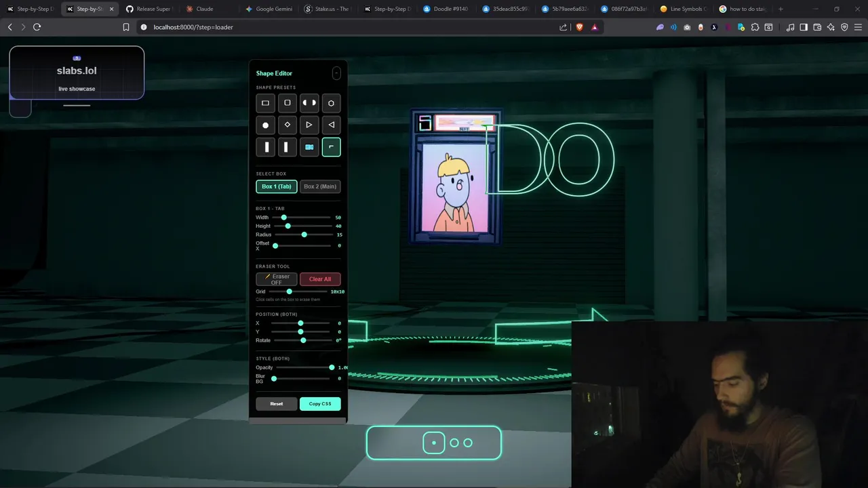Switch to the Line Symbols tab
Image resolution: width=868 pixels, height=488 pixels.
coord(684,9)
